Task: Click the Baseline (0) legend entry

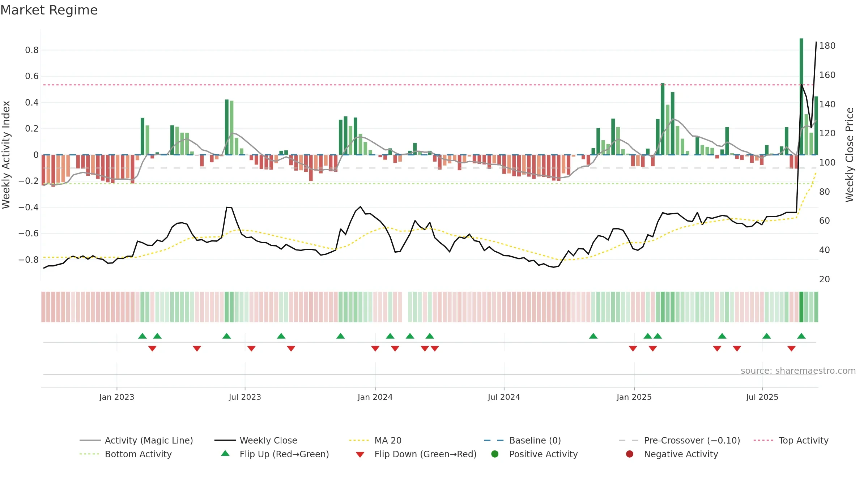Action: pos(522,440)
